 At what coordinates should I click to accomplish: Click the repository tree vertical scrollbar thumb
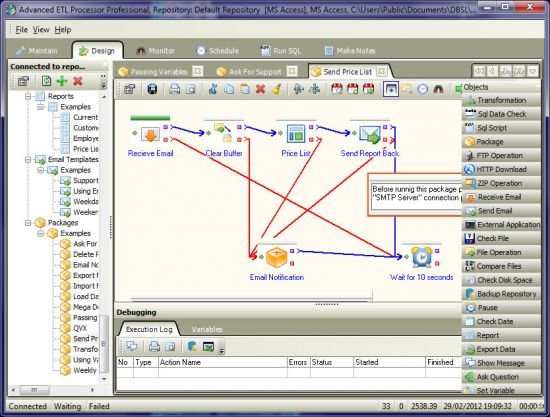coord(104,344)
